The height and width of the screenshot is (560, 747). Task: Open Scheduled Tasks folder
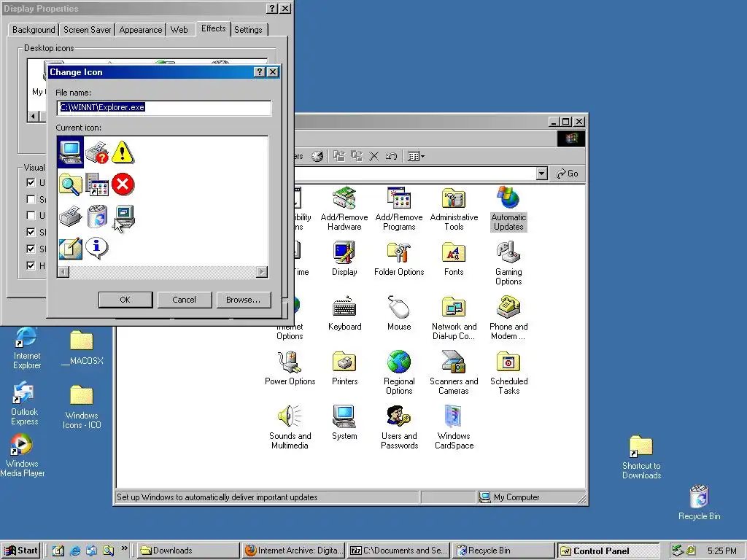(508, 373)
